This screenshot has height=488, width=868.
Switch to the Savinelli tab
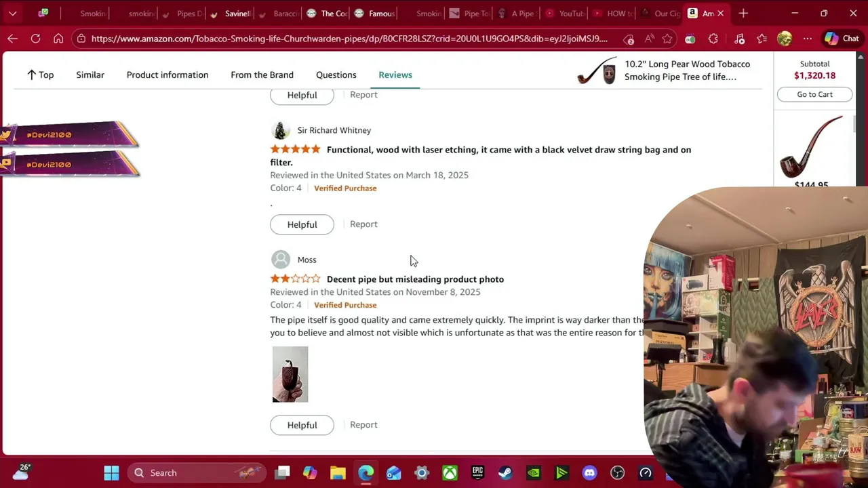point(231,14)
